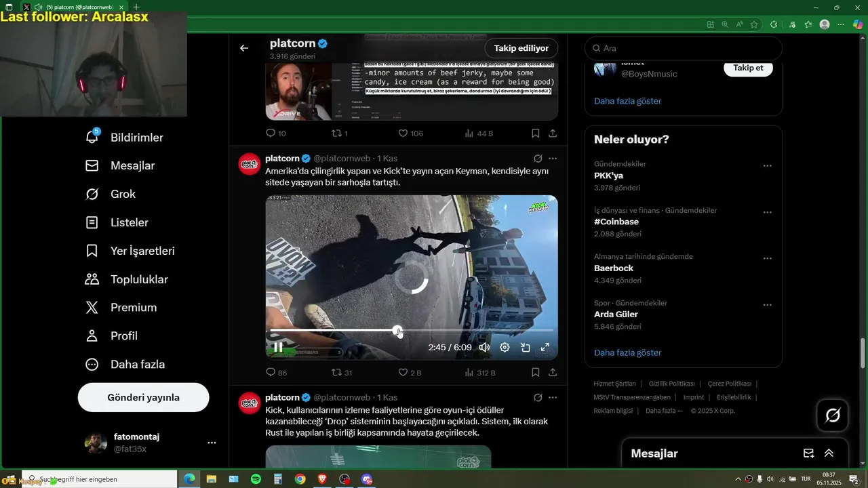Viewport: 868px width, 488px height.
Task: Click the Ara search field
Action: (684, 48)
